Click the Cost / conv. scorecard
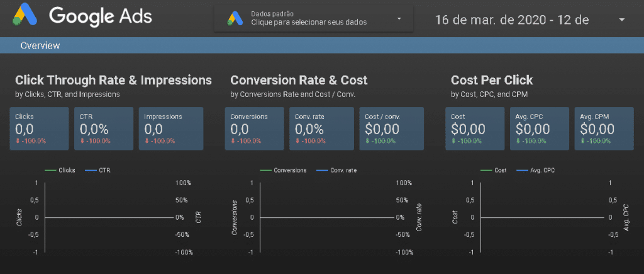Image resolution: width=644 pixels, height=274 pixels. [391, 128]
